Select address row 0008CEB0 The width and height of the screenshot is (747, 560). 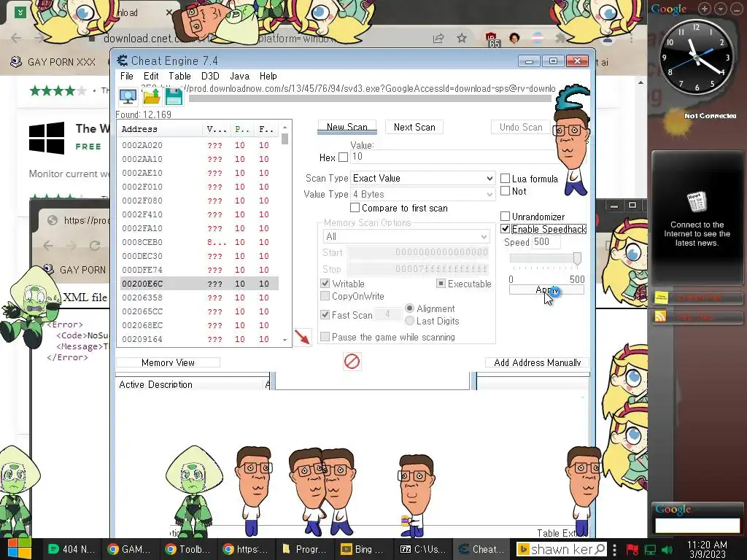[199, 242]
